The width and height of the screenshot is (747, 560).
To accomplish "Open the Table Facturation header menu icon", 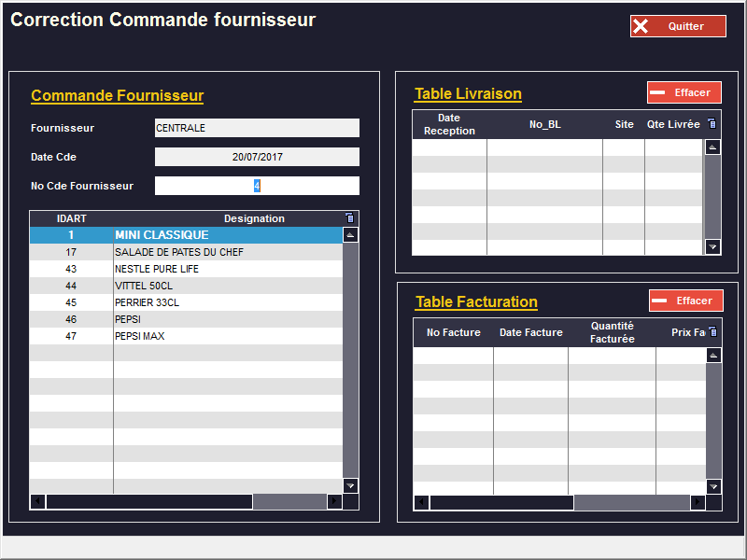I will point(712,331).
